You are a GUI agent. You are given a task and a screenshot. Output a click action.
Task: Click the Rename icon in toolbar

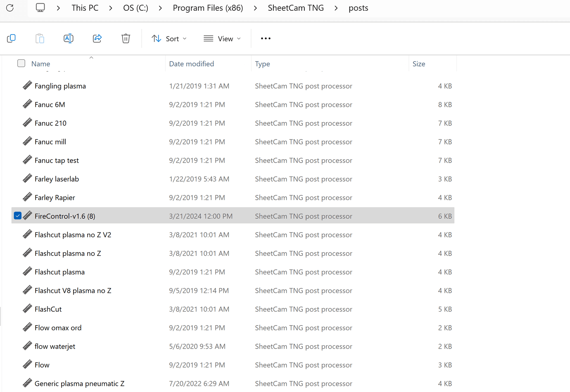coord(69,38)
